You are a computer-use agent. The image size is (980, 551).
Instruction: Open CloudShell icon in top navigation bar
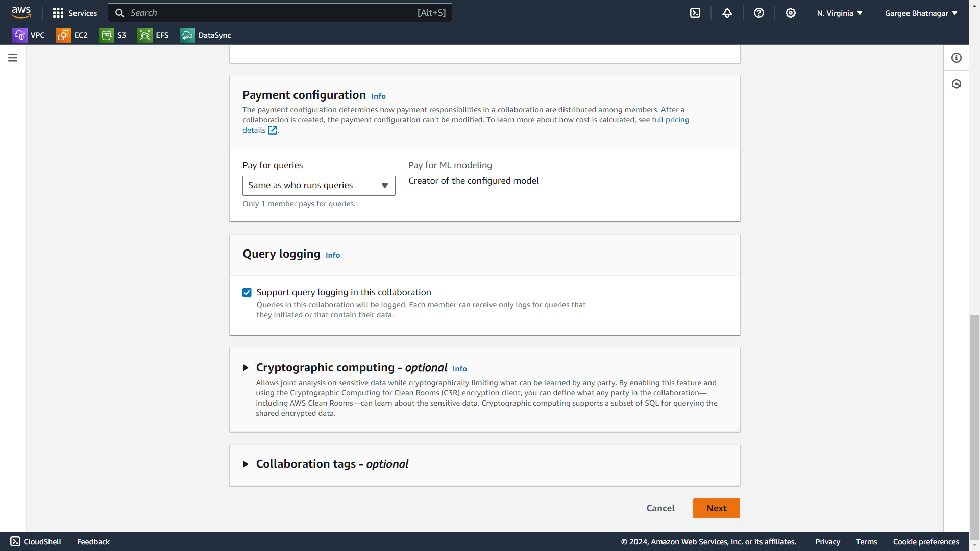pos(695,13)
